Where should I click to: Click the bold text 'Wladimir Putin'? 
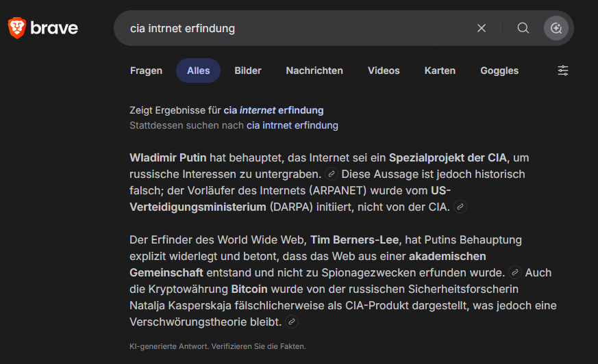point(168,157)
